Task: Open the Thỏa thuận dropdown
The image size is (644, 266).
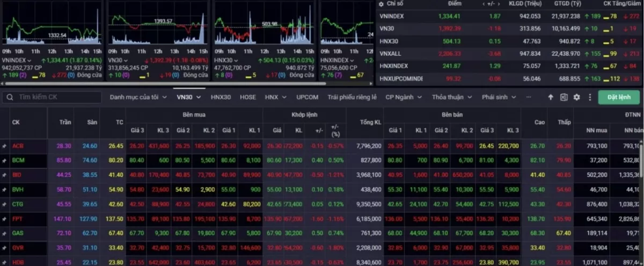Action: click(x=452, y=97)
